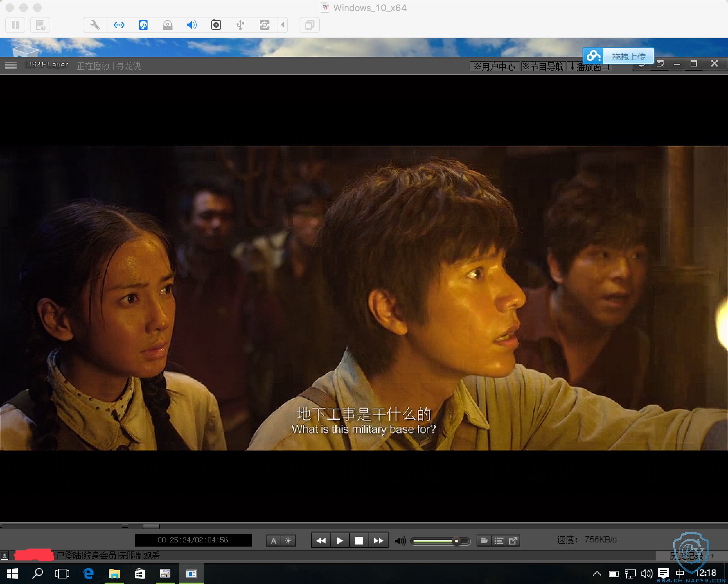
Task: Open Microsoft Store from the taskbar
Action: pos(140,574)
